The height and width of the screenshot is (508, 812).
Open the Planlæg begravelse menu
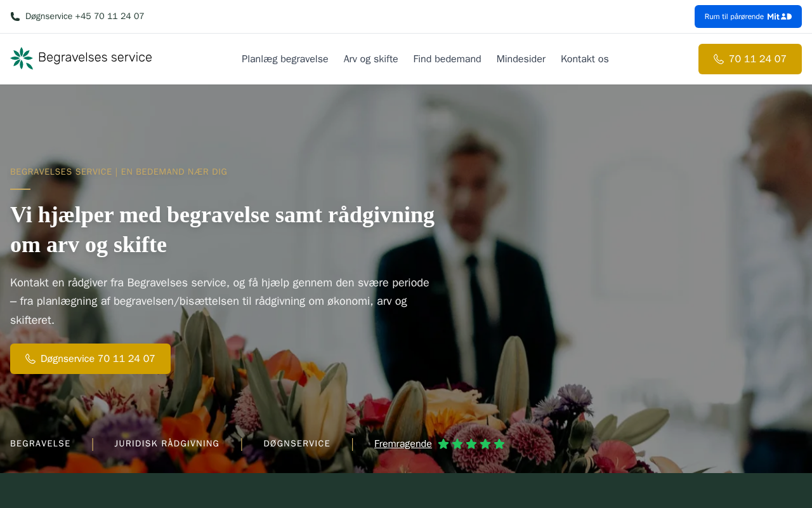point(285,59)
